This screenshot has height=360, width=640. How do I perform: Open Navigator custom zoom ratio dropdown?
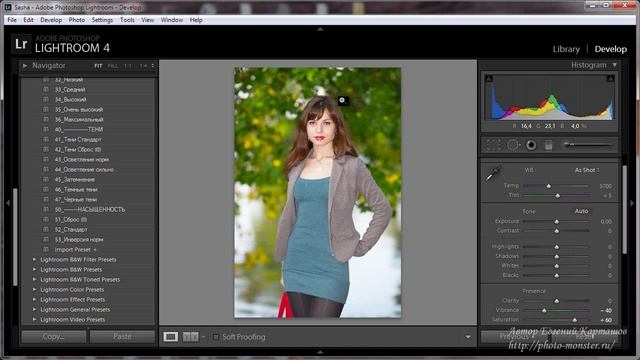[153, 66]
